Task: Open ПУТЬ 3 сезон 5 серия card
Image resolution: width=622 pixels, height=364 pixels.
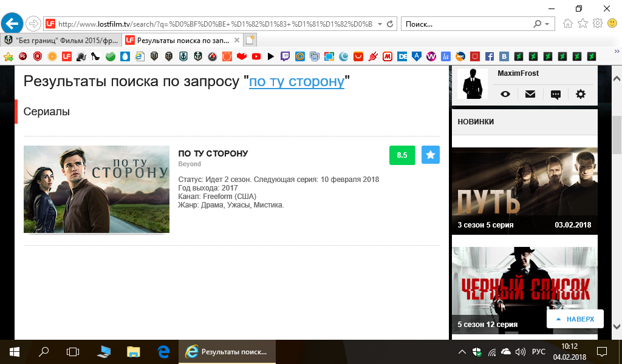Action: click(x=525, y=191)
